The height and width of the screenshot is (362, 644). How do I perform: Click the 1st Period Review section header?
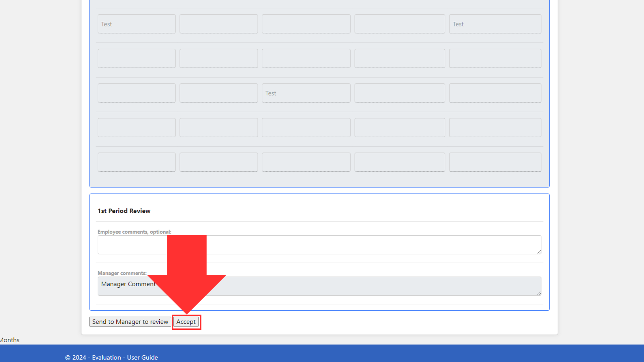click(x=124, y=210)
